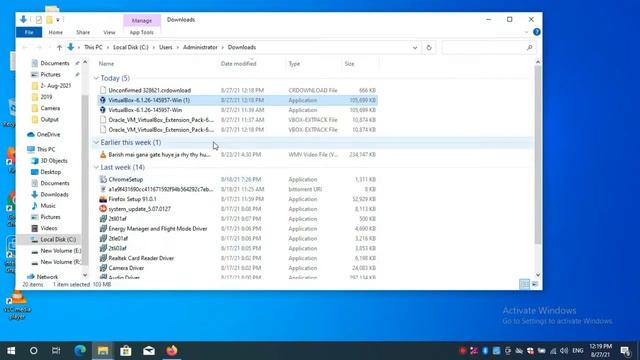The image size is (640, 360).
Task: Select the Camera Driver application
Action: click(126, 268)
